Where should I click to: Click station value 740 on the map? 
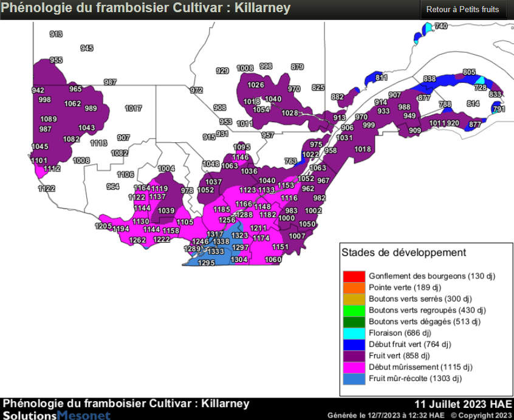pos(441,26)
